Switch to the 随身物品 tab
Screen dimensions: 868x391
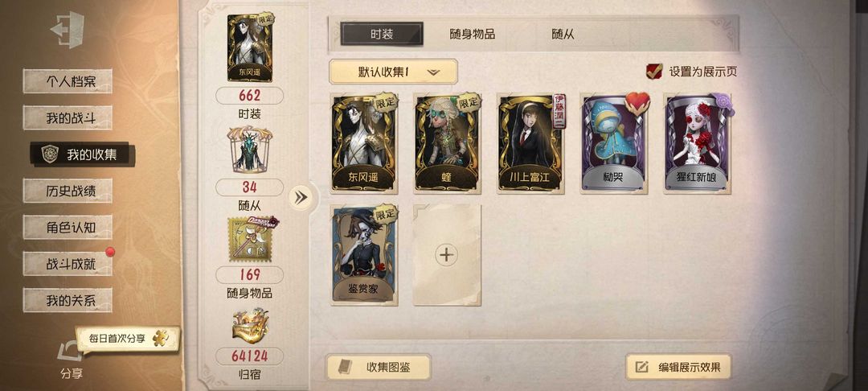click(473, 35)
